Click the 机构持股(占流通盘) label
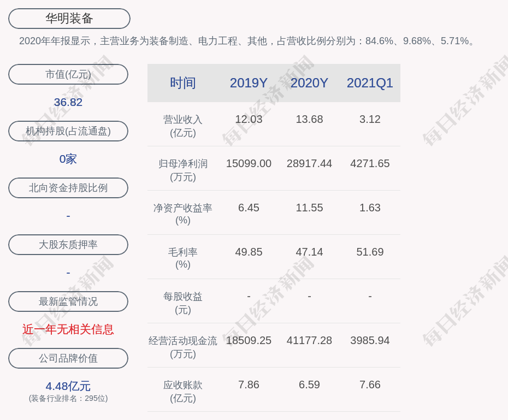Screen dimensions: 508x420 click(x=68, y=131)
